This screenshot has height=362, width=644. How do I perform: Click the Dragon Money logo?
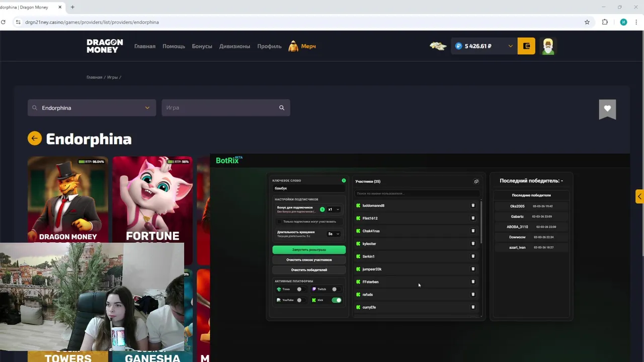point(105,46)
